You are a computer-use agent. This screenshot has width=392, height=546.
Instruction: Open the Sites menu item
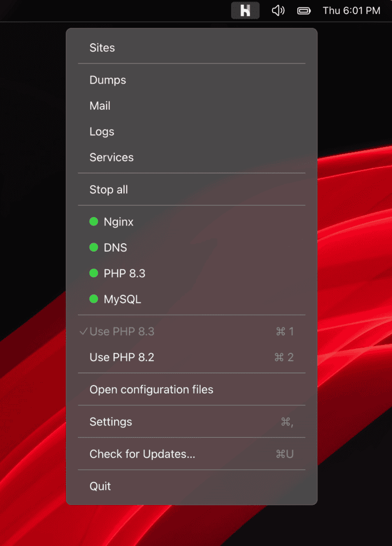(102, 48)
